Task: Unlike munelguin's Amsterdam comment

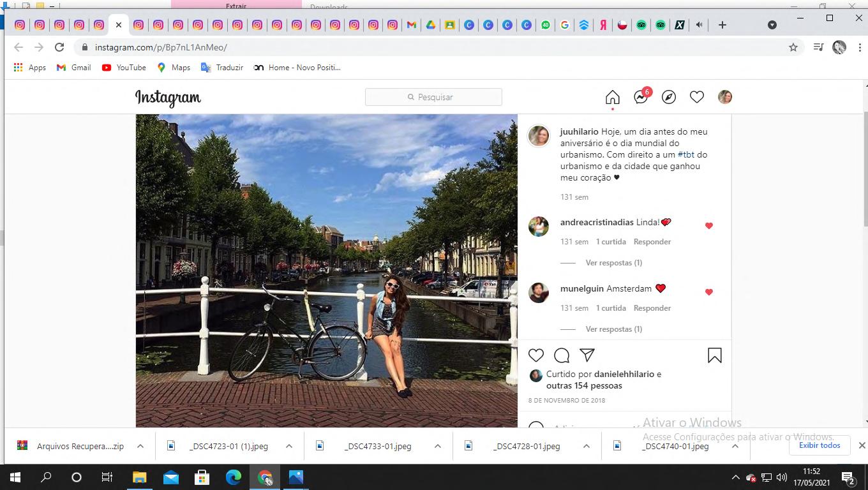Action: tap(709, 292)
